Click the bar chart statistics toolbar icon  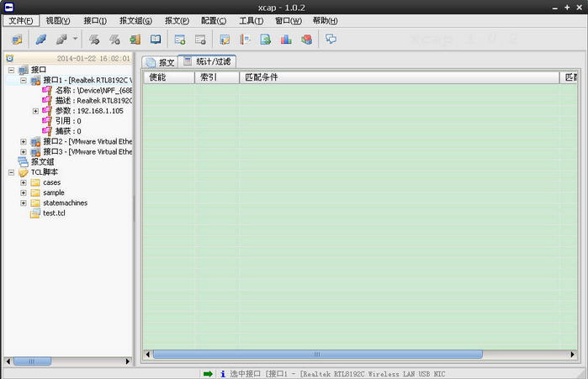(286, 39)
